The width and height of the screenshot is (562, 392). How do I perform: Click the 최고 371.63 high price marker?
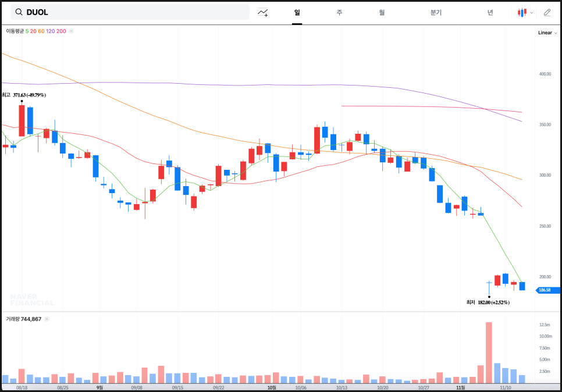tap(24, 95)
